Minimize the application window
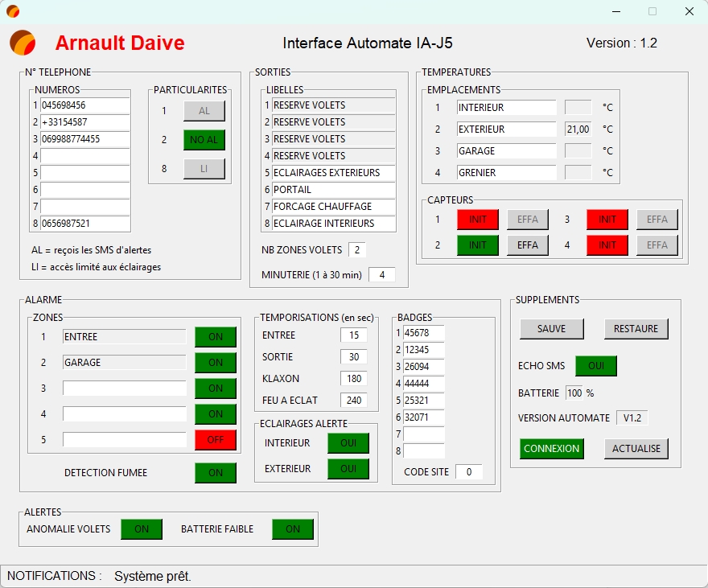 [616, 11]
